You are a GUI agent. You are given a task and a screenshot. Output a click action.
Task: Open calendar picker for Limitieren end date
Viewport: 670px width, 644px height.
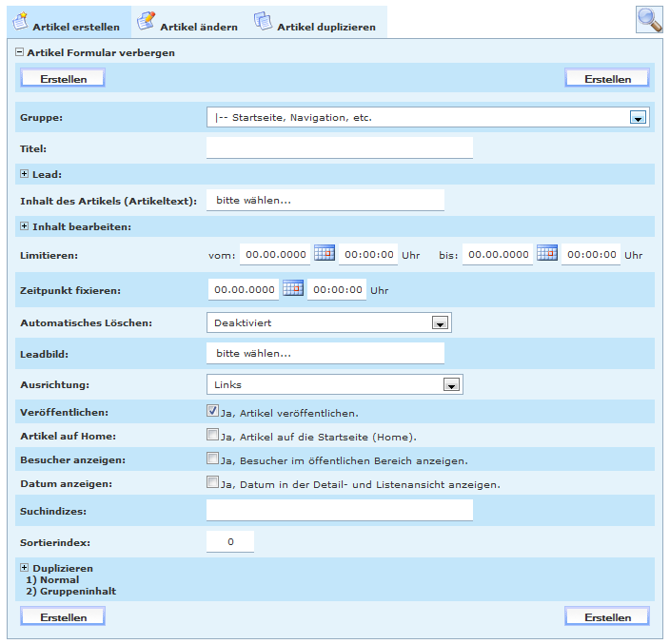pos(546,254)
